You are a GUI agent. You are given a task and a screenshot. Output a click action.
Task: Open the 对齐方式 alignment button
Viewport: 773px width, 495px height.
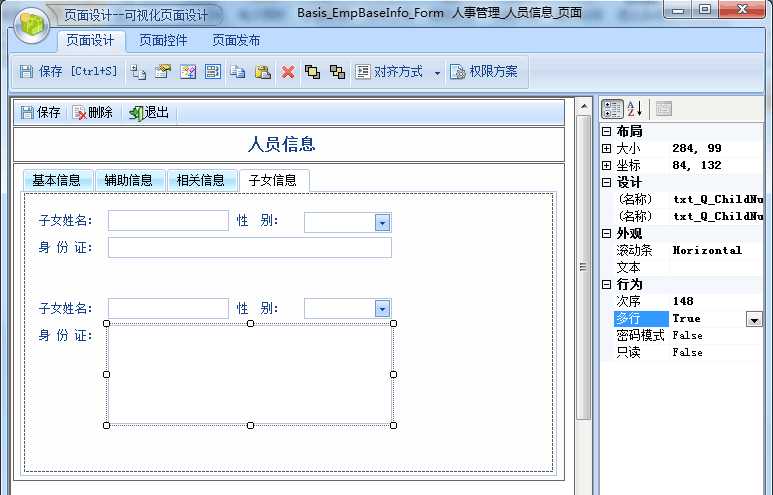point(389,72)
